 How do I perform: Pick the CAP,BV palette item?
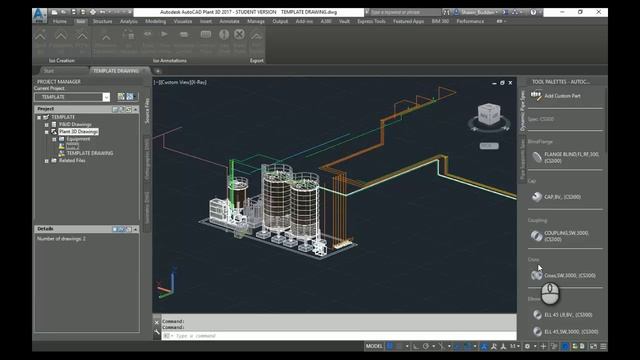pyautogui.click(x=556, y=197)
